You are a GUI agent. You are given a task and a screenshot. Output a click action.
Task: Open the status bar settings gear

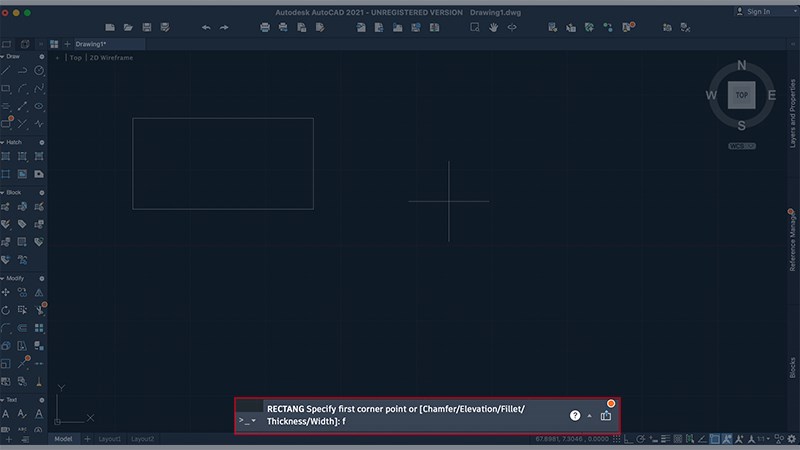[x=791, y=439]
